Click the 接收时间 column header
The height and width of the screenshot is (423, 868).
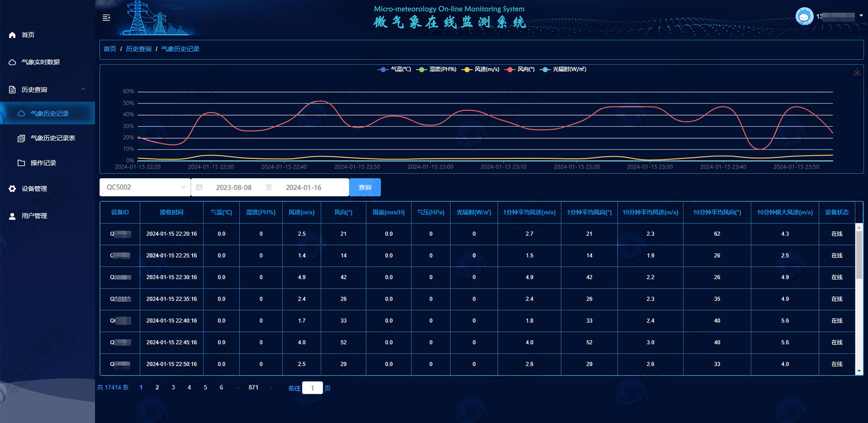172,212
